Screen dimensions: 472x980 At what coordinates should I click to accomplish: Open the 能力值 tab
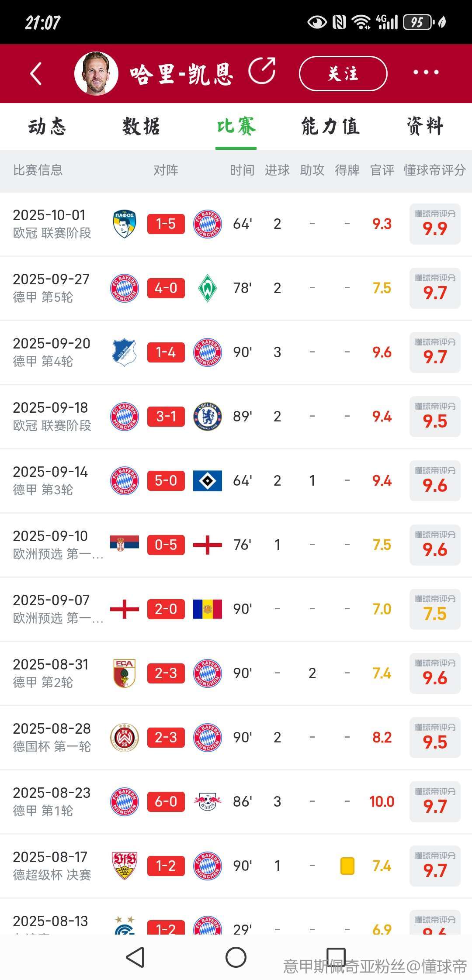(330, 127)
